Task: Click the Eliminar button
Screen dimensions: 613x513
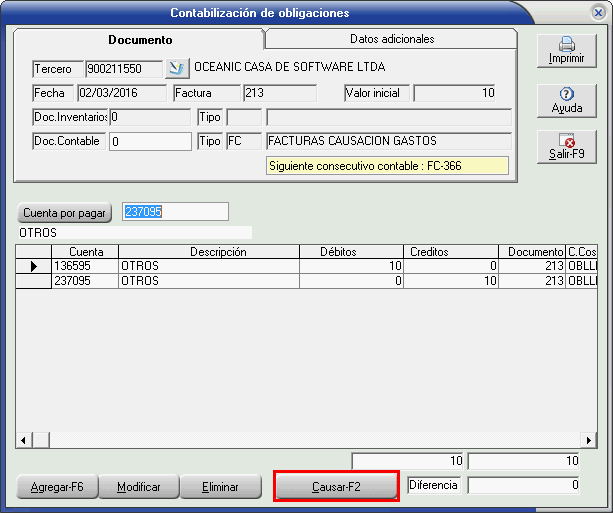Action: tap(220, 487)
